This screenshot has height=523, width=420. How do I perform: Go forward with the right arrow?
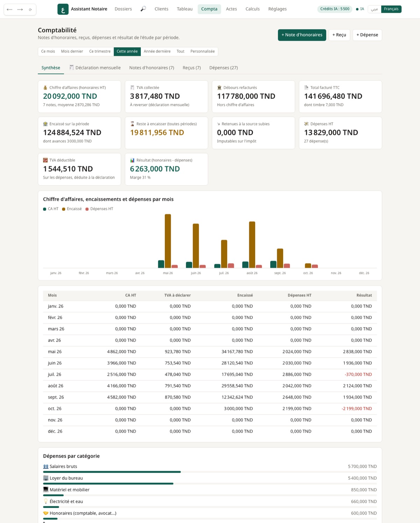tap(20, 9)
